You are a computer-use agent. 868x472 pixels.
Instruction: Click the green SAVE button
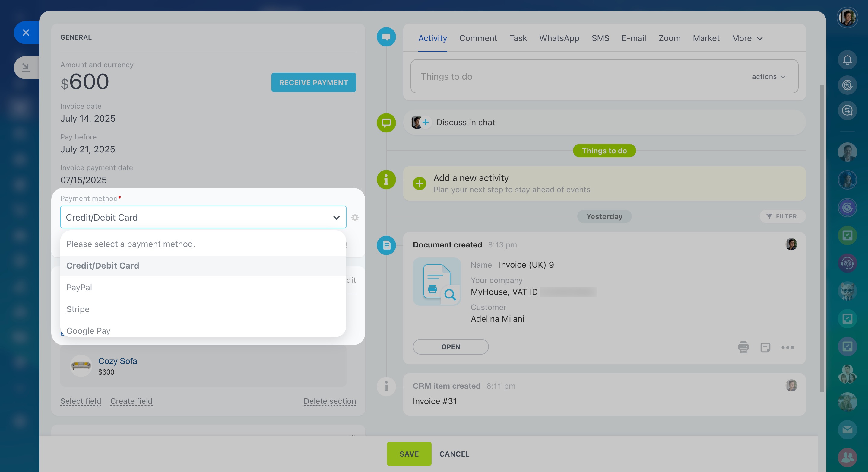click(409, 454)
